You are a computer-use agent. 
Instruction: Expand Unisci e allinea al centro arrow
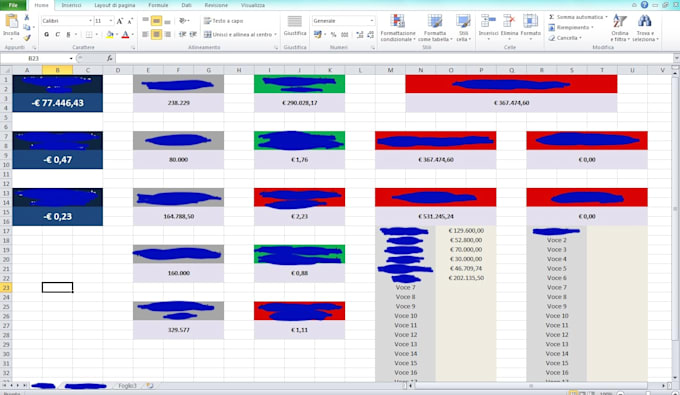tap(275, 34)
